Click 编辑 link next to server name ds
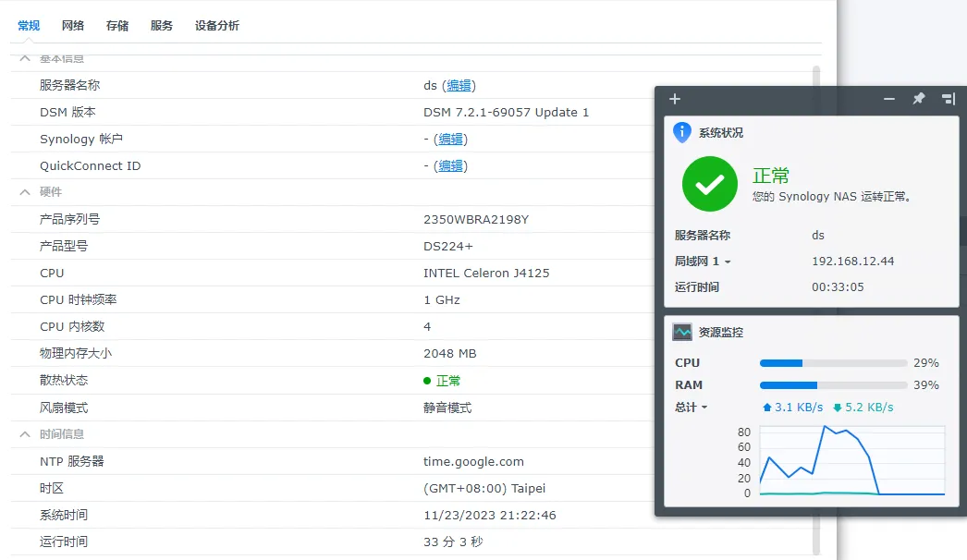Viewport: 967px width, 560px height. tap(459, 85)
